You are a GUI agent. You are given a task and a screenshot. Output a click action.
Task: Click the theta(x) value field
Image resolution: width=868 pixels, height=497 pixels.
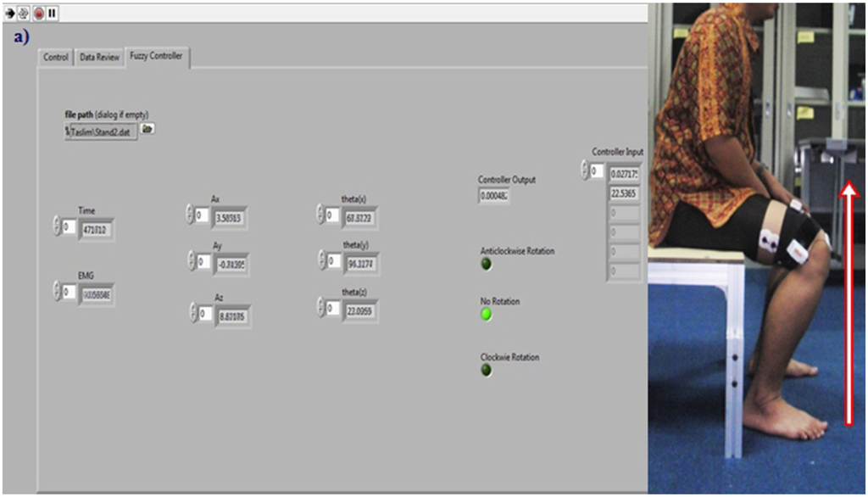click(x=359, y=218)
